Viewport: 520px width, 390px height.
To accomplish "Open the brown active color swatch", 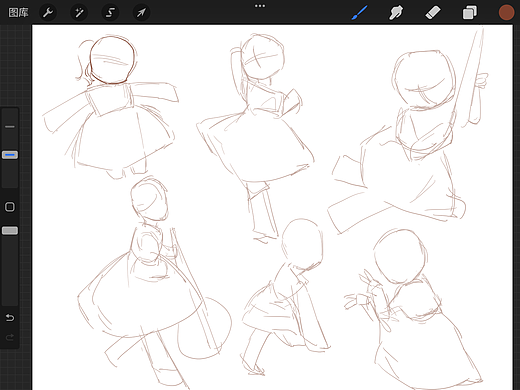I will coord(506,13).
